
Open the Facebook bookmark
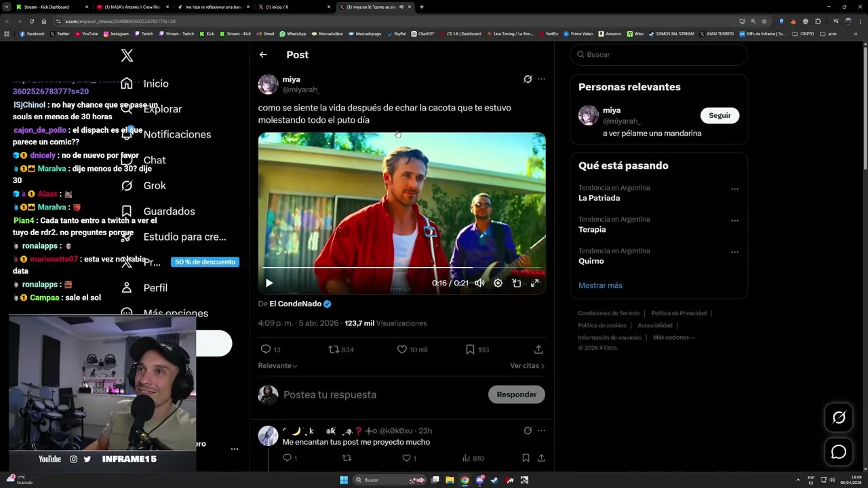(32, 33)
